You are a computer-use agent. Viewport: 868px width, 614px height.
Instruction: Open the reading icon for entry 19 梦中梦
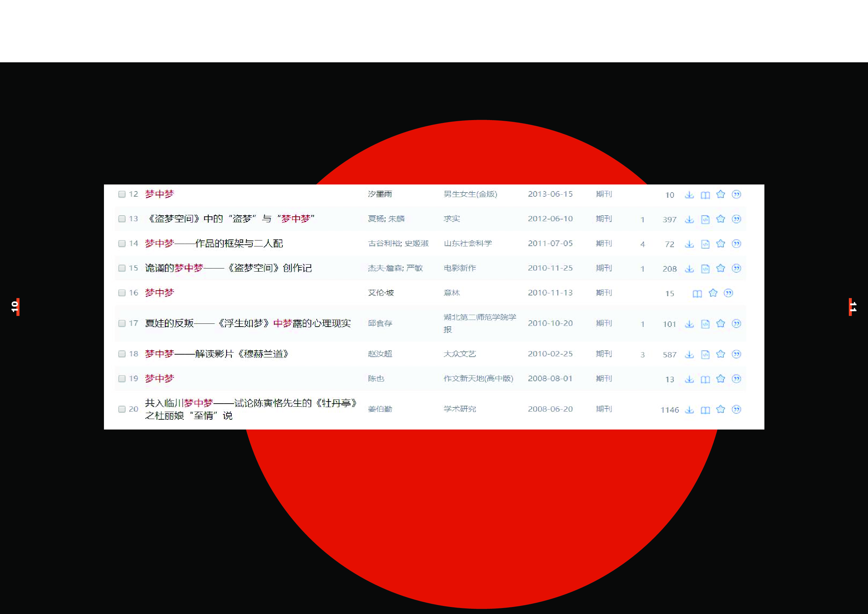point(705,379)
